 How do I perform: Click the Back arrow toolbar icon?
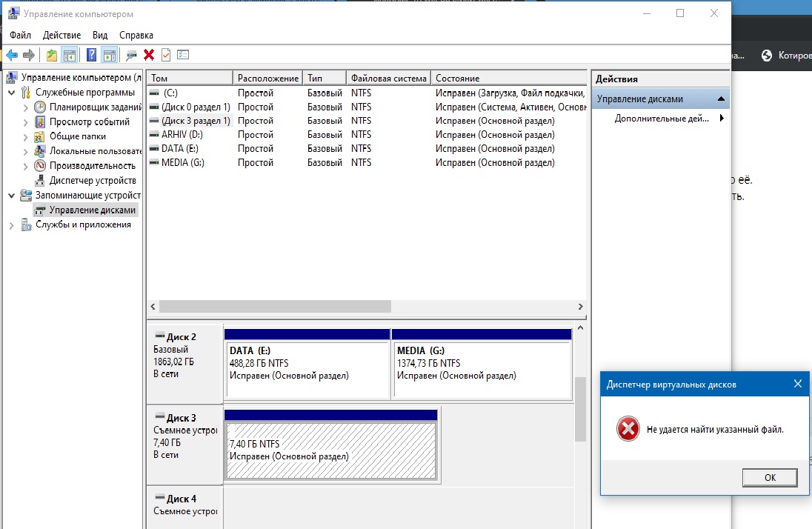tap(12, 55)
